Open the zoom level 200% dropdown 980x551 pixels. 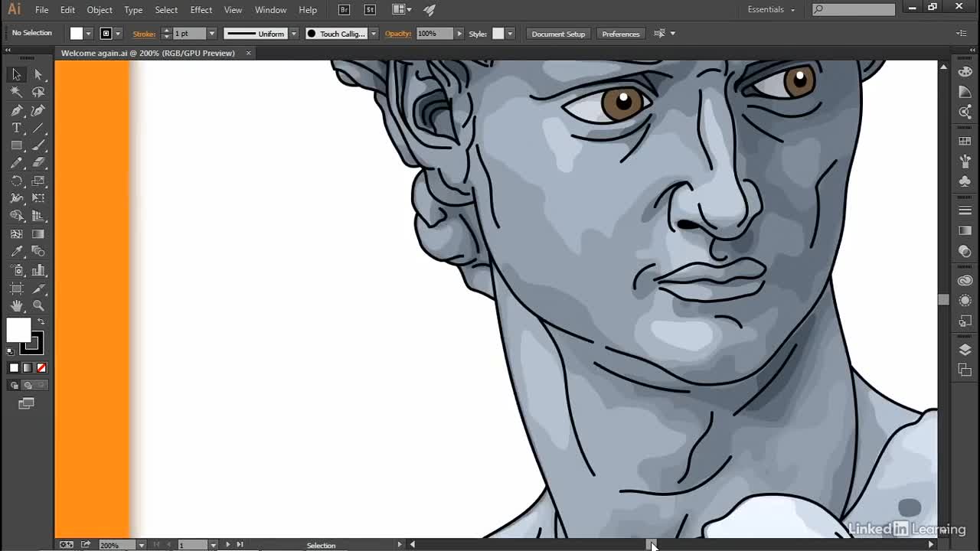tap(142, 545)
